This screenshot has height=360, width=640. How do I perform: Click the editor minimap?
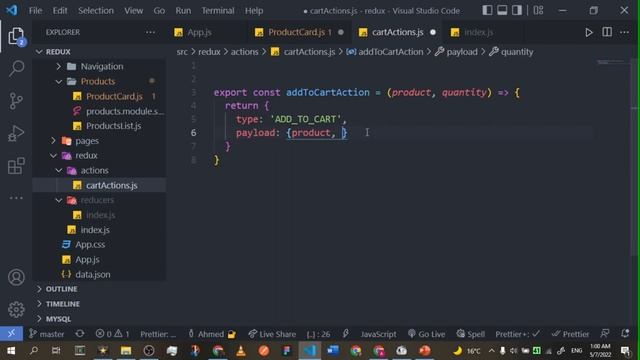(x=611, y=62)
